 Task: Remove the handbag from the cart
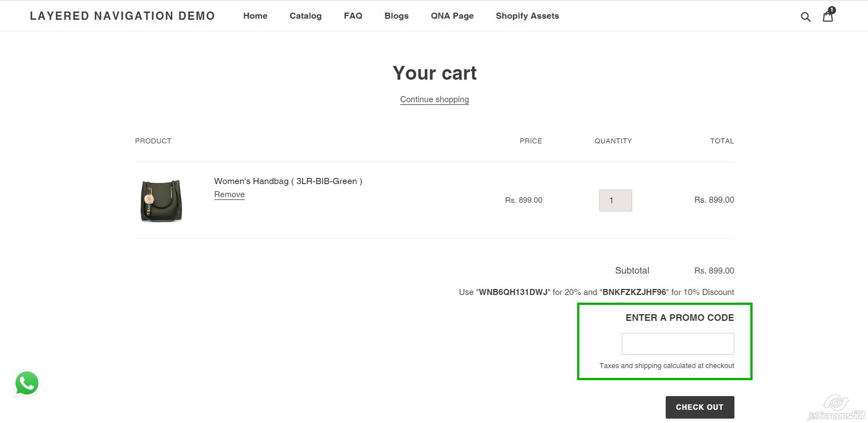[229, 194]
